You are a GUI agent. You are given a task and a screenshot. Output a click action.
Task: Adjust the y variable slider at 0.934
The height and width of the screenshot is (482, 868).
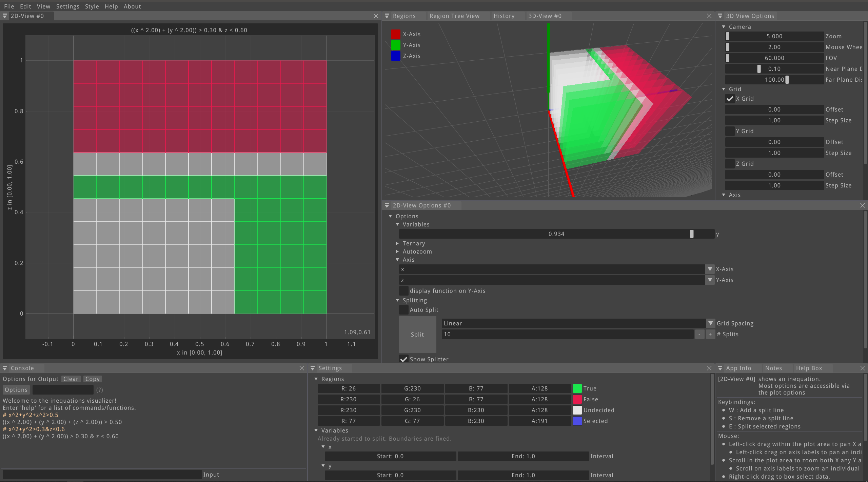(x=556, y=234)
